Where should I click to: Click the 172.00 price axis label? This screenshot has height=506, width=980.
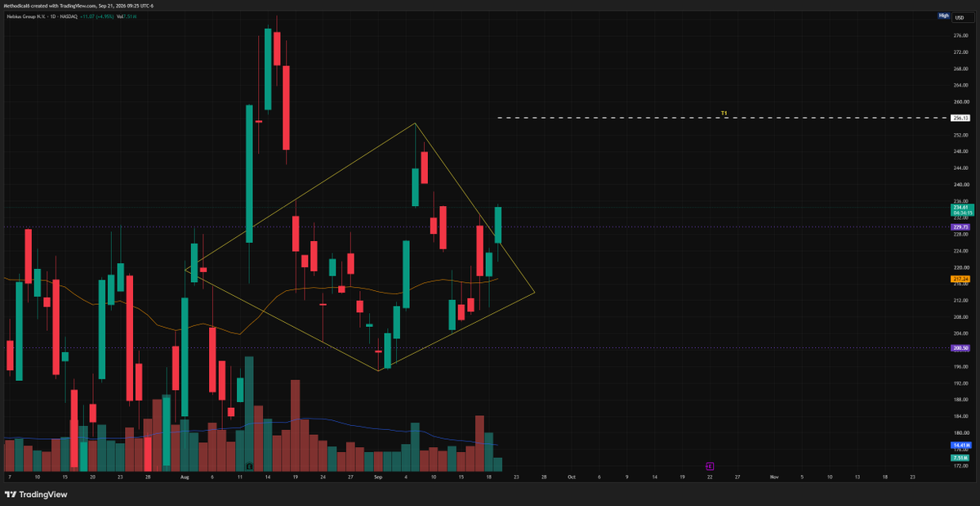pyautogui.click(x=960, y=466)
